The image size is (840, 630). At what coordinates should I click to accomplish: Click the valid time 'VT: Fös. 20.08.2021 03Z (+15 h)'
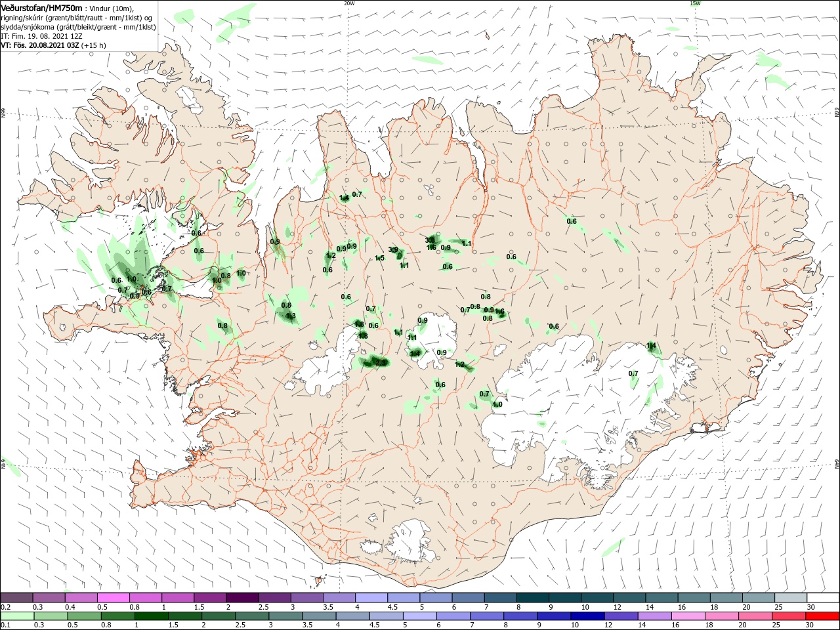54,45
